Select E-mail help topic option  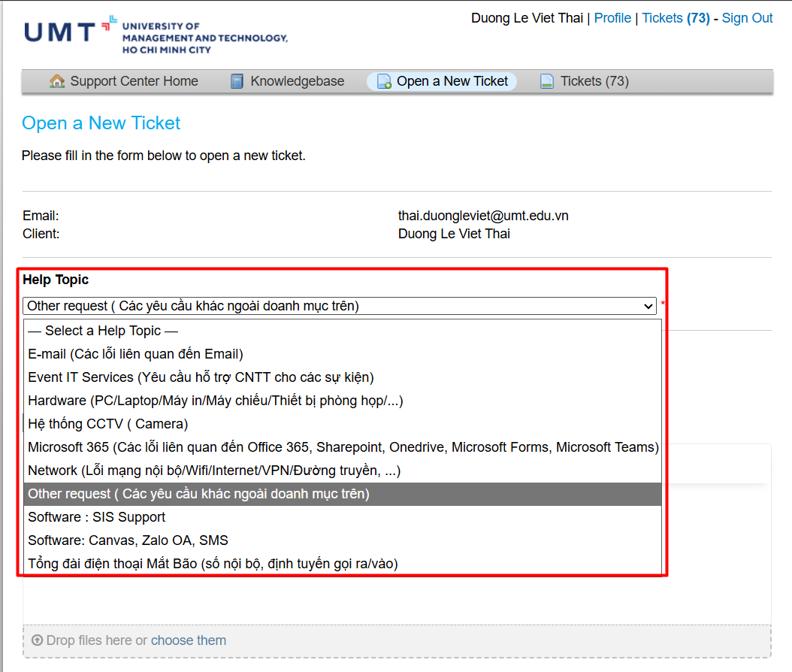[136, 354]
